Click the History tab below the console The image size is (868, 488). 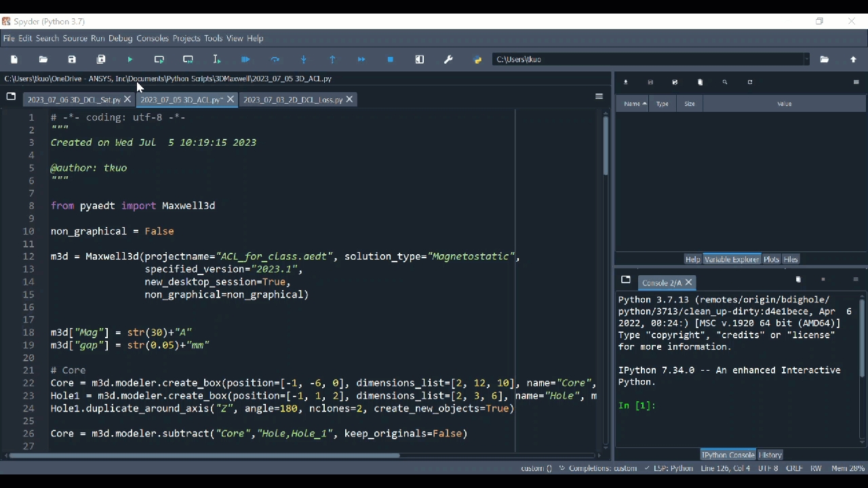point(770,455)
